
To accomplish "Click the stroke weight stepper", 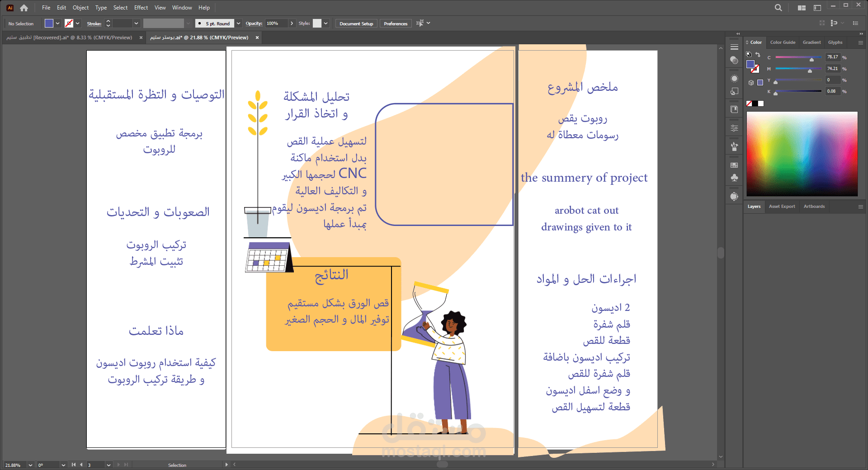I will tap(108, 23).
